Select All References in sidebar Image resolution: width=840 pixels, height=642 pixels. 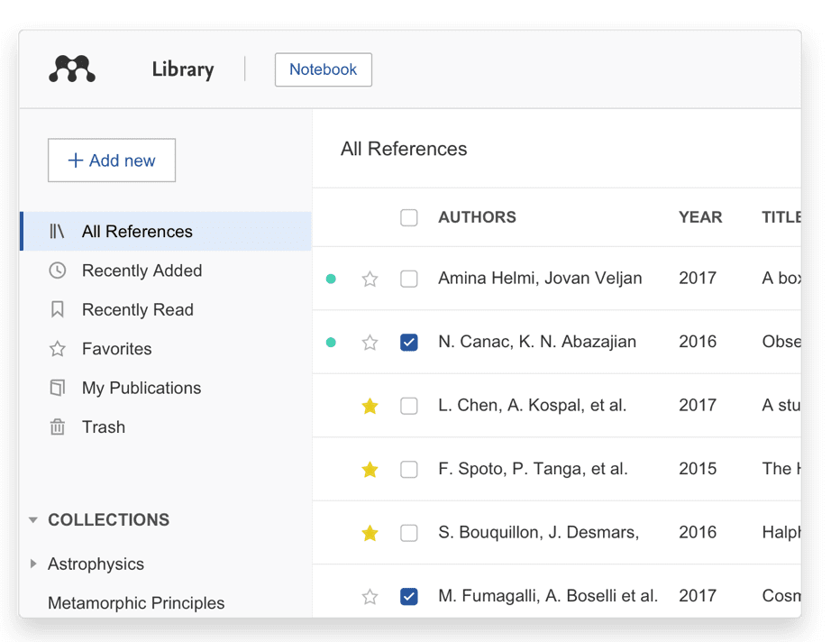166,231
